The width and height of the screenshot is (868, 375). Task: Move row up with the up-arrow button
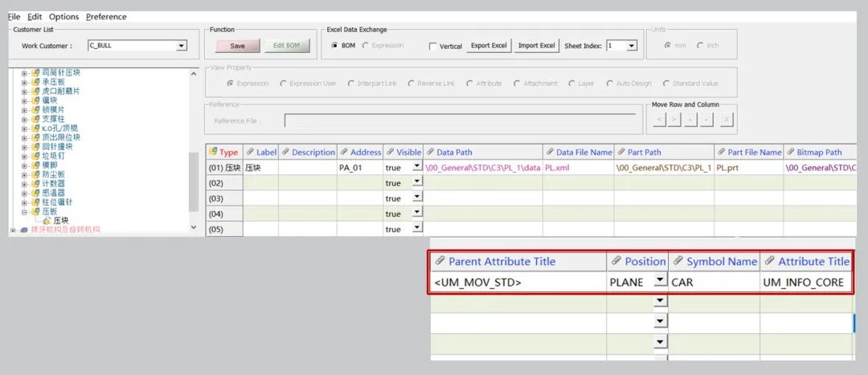[691, 119]
